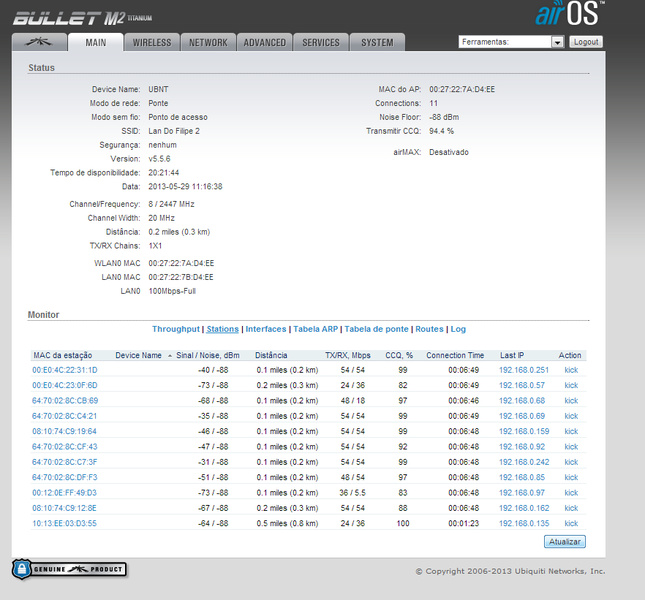The width and height of the screenshot is (645, 600).
Task: Kick station with IP 192.168.0.97
Action: click(571, 493)
